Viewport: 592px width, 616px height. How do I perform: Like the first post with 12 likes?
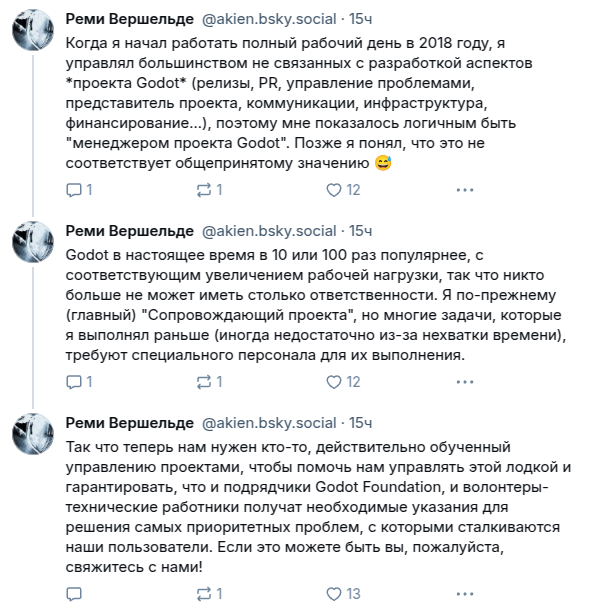[x=343, y=190]
